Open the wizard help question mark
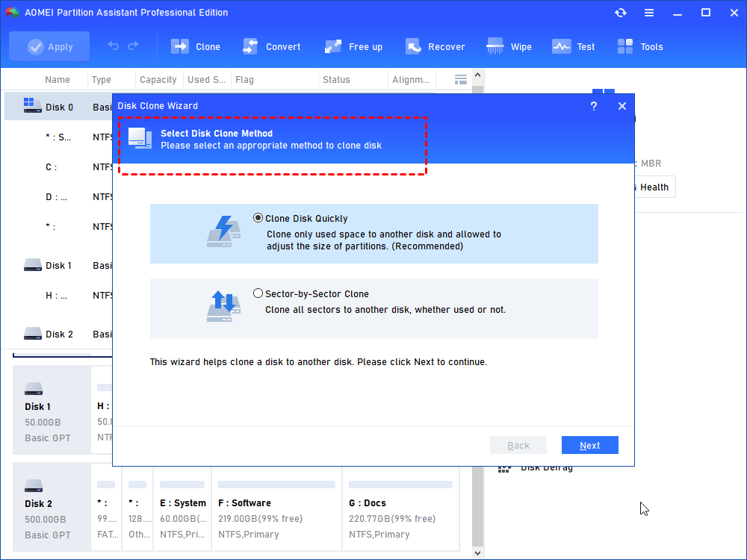 click(594, 106)
